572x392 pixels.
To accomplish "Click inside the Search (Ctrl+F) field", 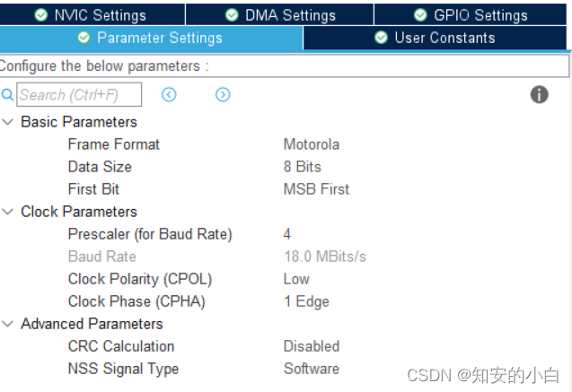I will tap(79, 95).
